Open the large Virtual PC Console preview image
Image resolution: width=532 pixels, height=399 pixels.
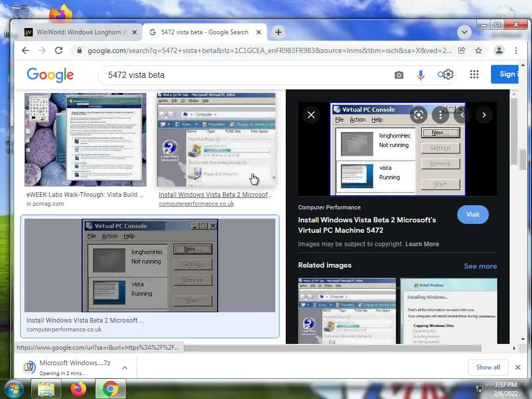pyautogui.click(x=397, y=149)
